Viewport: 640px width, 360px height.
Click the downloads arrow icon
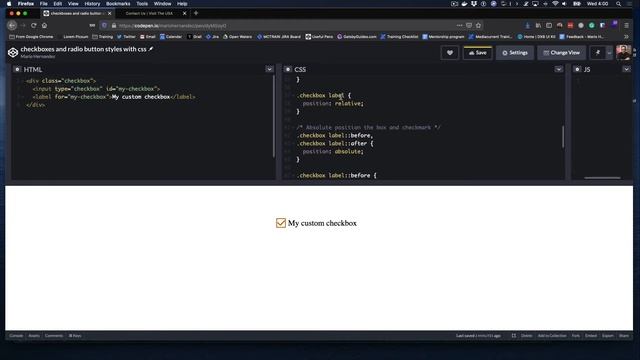coord(528,25)
